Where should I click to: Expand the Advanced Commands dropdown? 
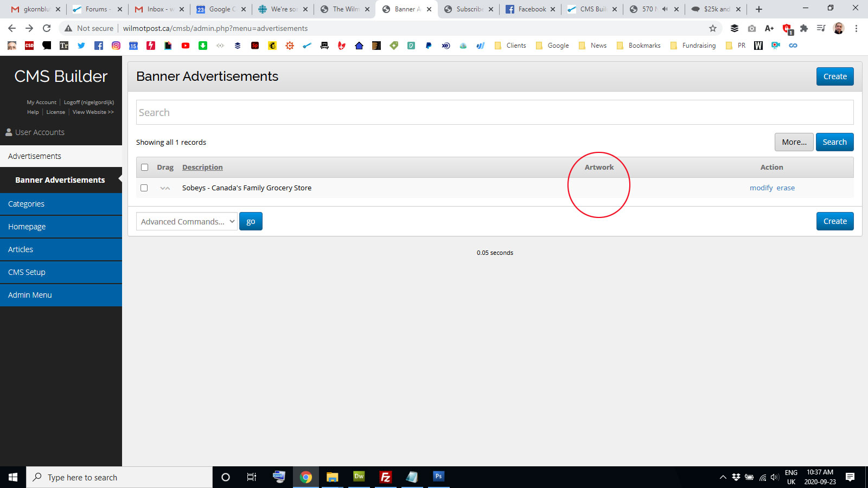[x=187, y=221]
